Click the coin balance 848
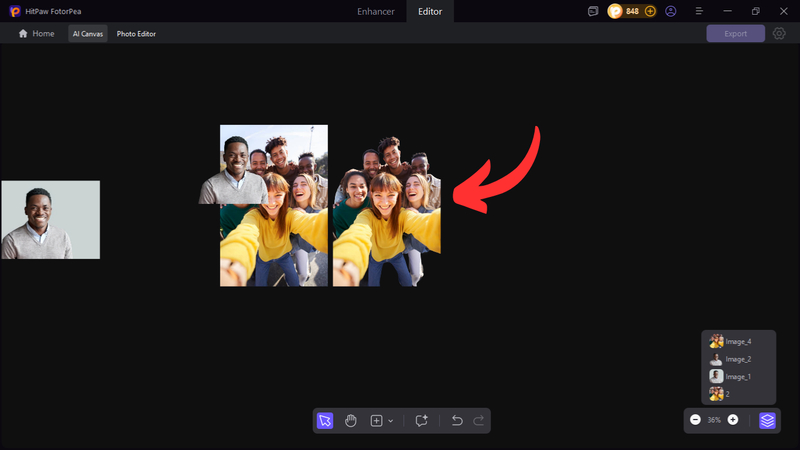The image size is (800, 450). pos(632,11)
